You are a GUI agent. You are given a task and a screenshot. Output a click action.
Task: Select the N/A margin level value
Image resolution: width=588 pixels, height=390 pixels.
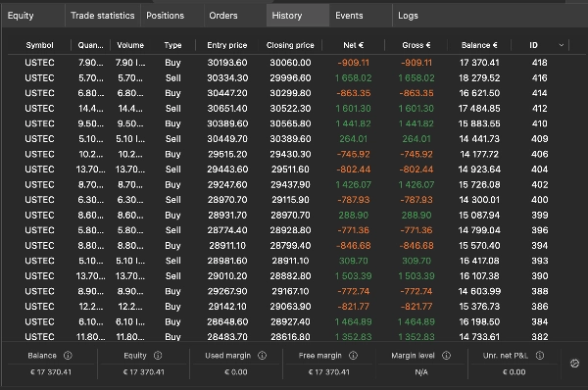[421, 372]
